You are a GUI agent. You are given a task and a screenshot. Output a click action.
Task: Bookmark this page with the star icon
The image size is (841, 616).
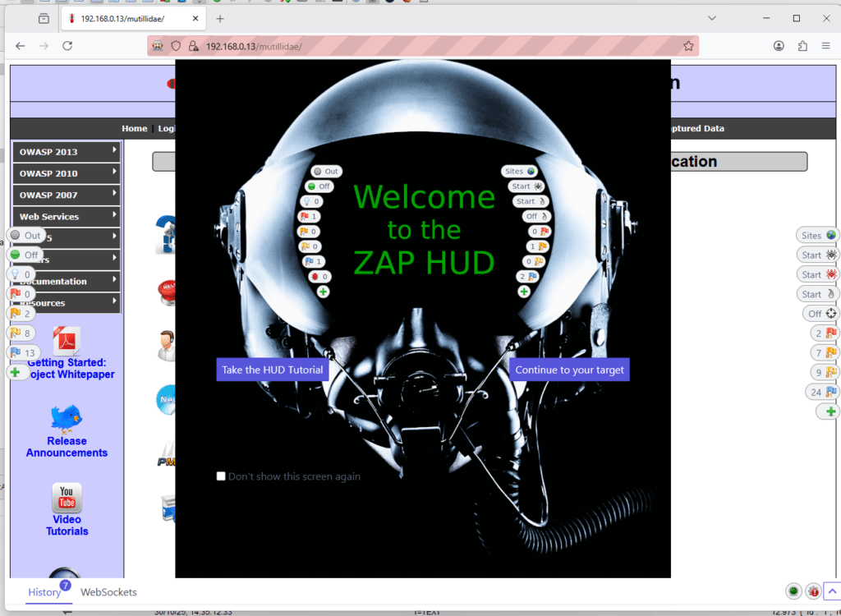click(x=688, y=46)
